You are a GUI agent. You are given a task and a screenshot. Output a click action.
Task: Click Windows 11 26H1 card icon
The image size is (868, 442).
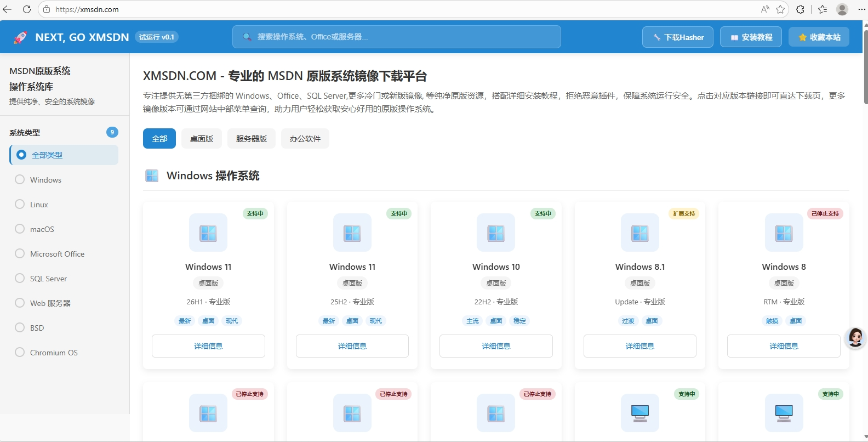click(208, 233)
